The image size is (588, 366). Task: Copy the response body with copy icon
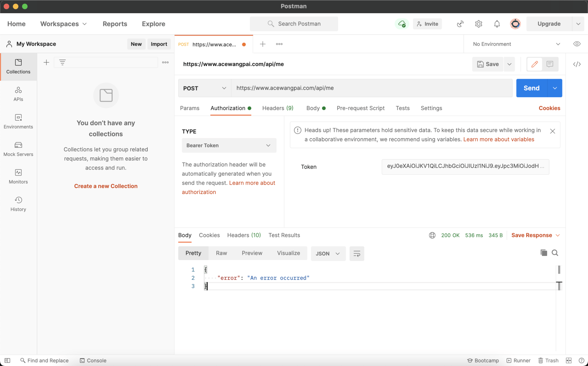click(544, 253)
